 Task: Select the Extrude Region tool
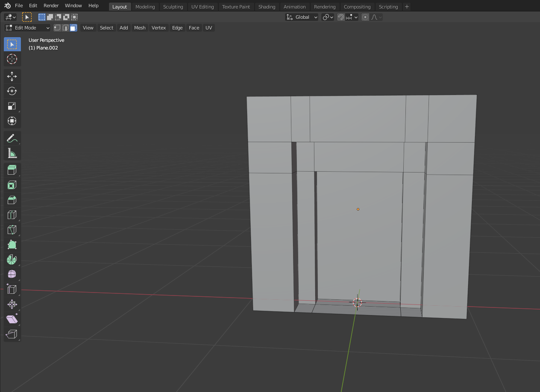click(12, 170)
